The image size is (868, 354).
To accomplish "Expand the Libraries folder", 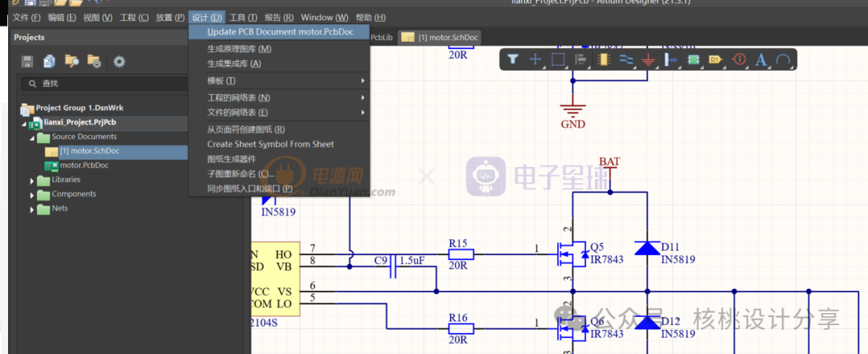I will point(31,181).
